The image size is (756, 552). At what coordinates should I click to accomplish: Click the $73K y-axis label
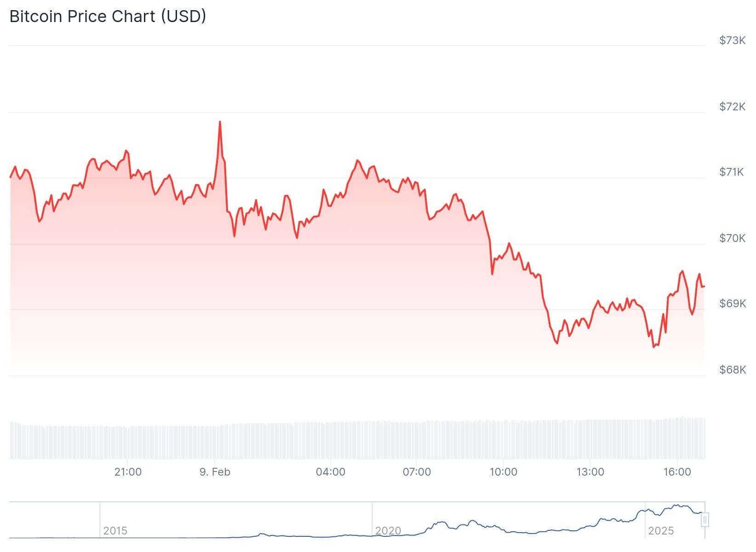click(732, 40)
